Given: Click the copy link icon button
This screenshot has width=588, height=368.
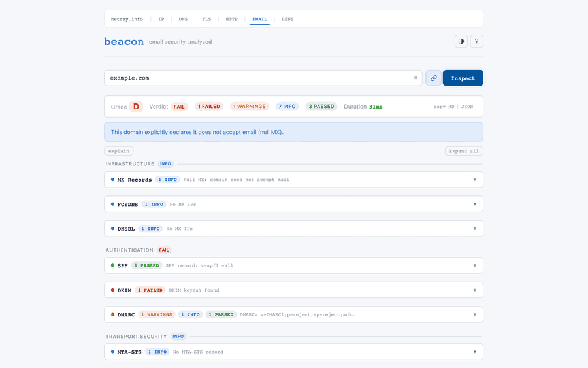Looking at the screenshot, I should coord(433,78).
